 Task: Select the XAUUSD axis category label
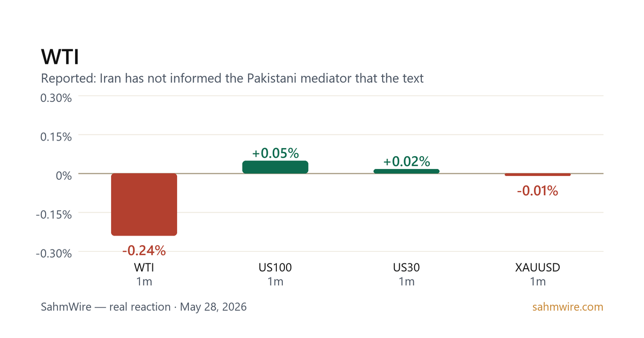coord(538,267)
